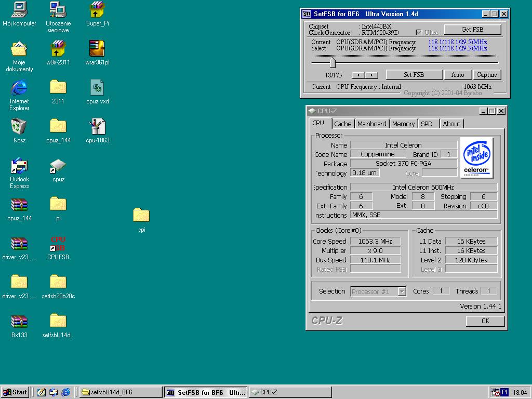Toggle the Ultra checkbox in SetFSB
The image size is (532, 399).
coord(419,33)
